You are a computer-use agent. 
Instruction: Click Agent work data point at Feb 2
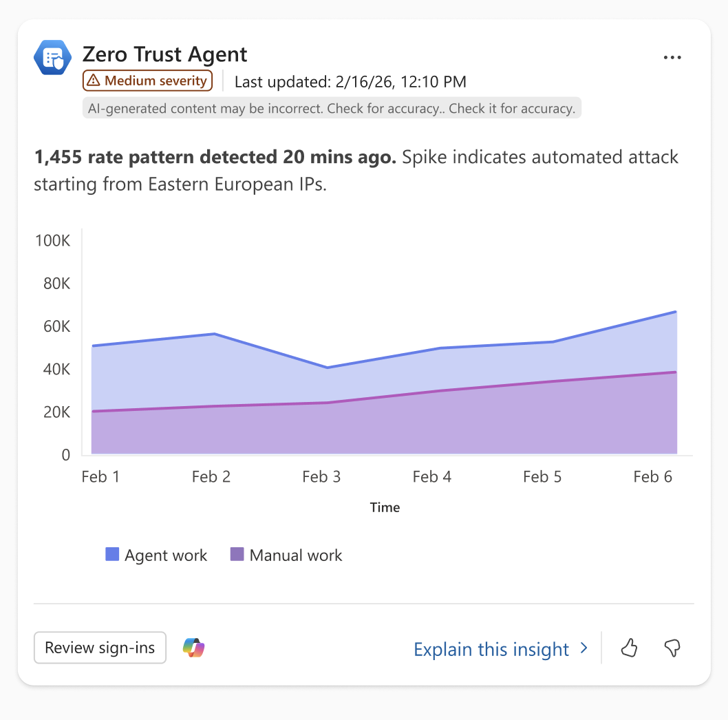pyautogui.click(x=214, y=334)
